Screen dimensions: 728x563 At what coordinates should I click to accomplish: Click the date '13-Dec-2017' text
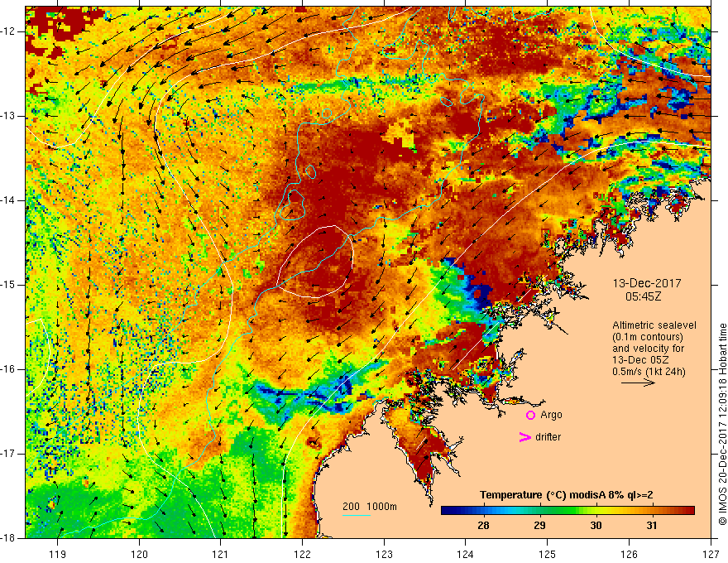point(647,283)
